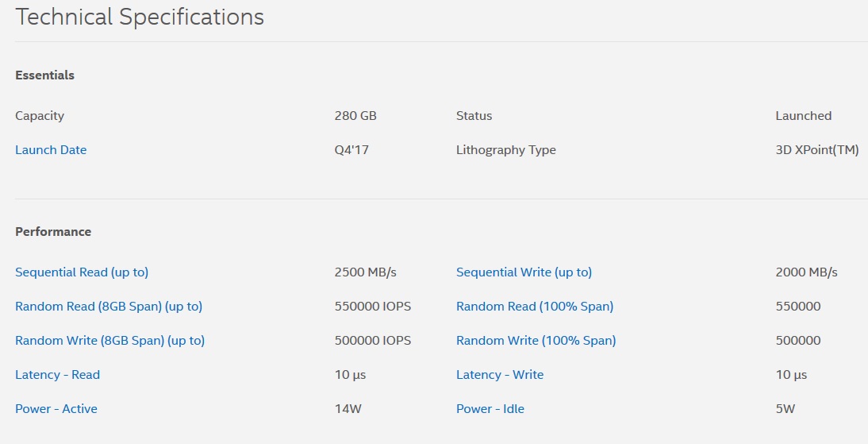This screenshot has height=444, width=868.
Task: Select the 3D XPoint(TM) lithography value
Action: 817,150
